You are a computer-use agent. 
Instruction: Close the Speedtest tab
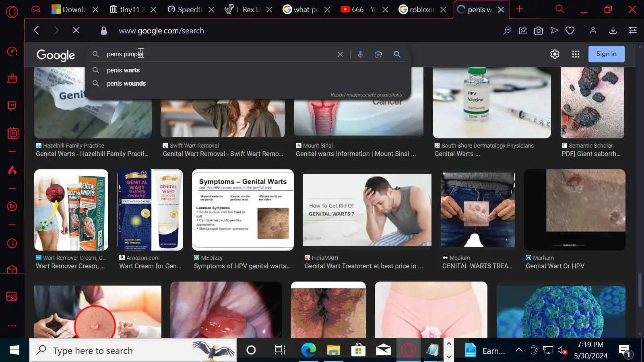pos(211,10)
